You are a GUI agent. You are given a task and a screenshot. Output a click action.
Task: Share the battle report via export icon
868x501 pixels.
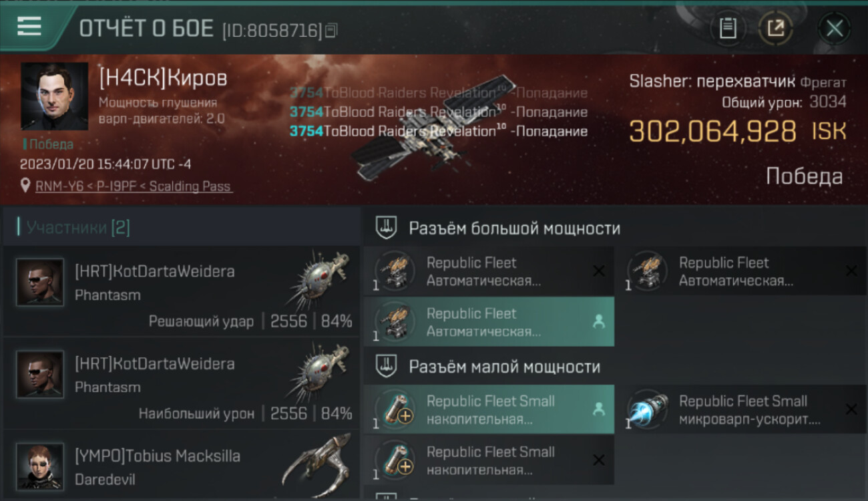775,28
